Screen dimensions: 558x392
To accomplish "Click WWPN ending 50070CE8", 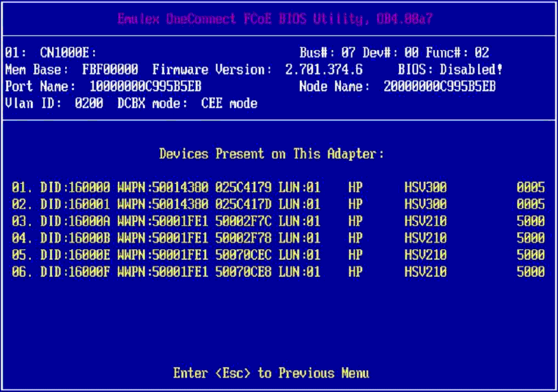I will 244,272.
